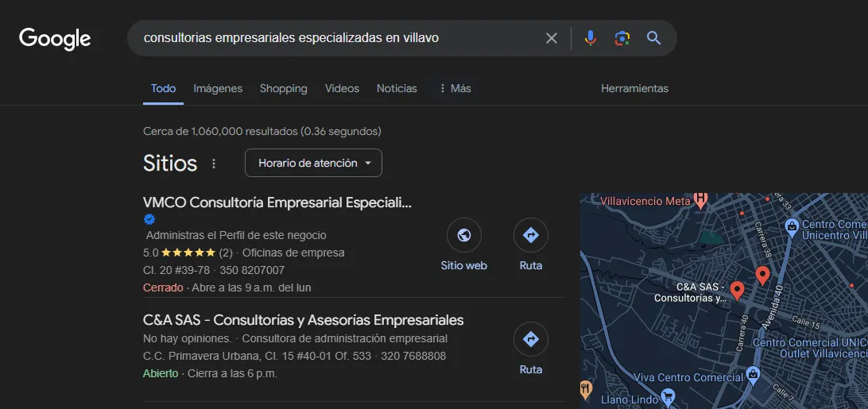868x409 pixels.
Task: Click verified badge next to VMCO
Action: (149, 219)
